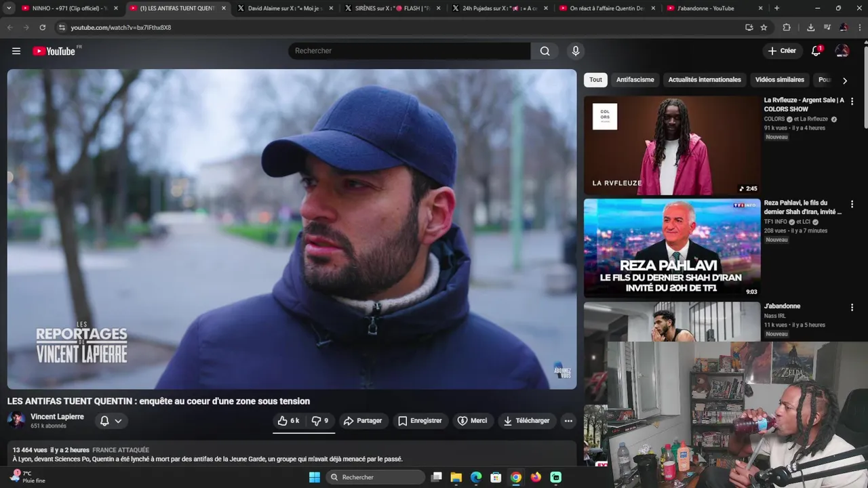The width and height of the screenshot is (868, 488).
Task: Go back in browser history
Action: pyautogui.click(x=9, y=27)
